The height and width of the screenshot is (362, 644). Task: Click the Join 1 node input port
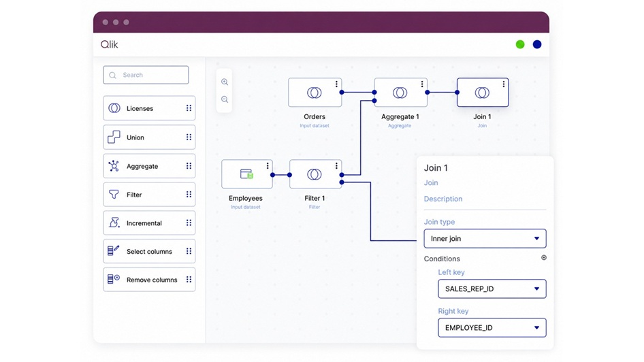pos(457,93)
